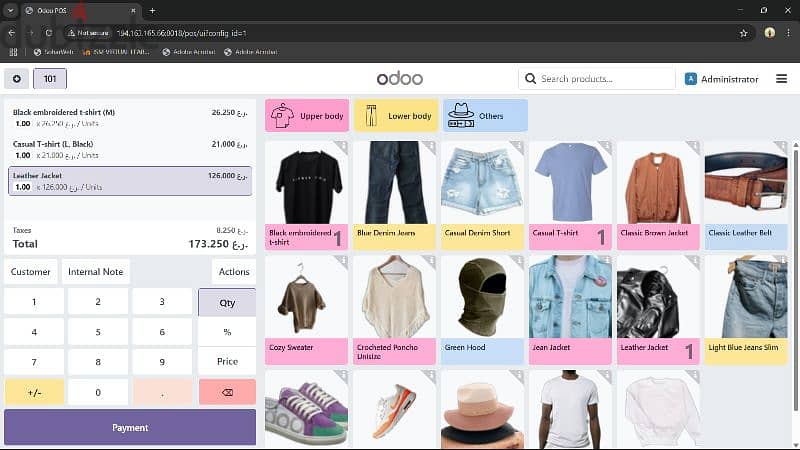Open info corner of Casual Denim Short

[518, 147]
